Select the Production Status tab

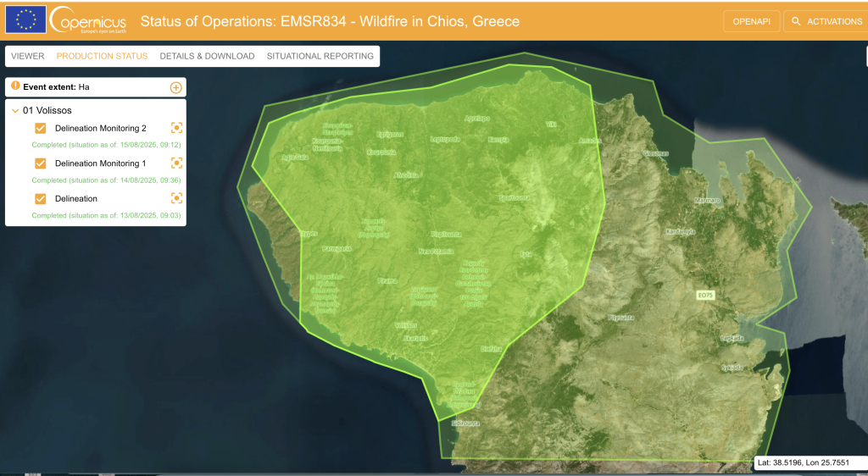[x=102, y=56]
